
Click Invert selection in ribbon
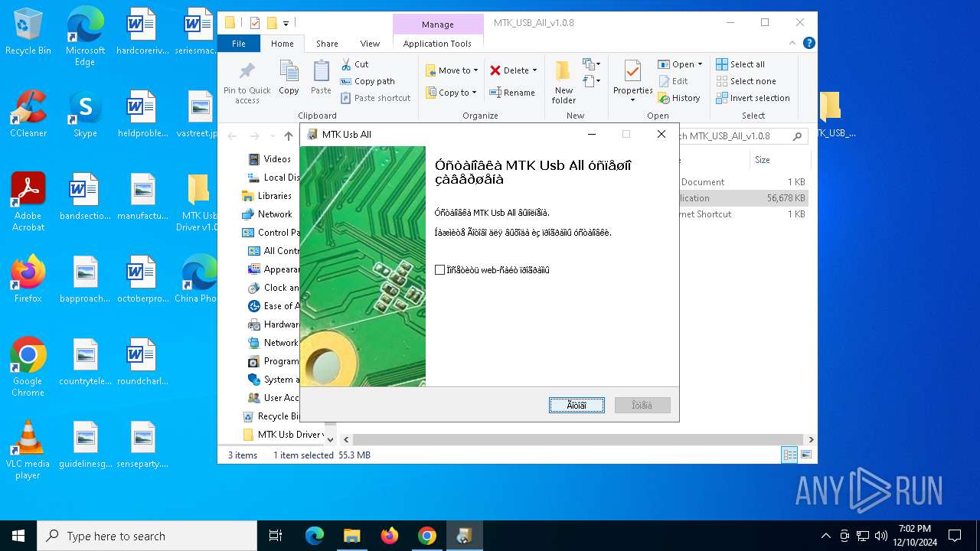[753, 98]
